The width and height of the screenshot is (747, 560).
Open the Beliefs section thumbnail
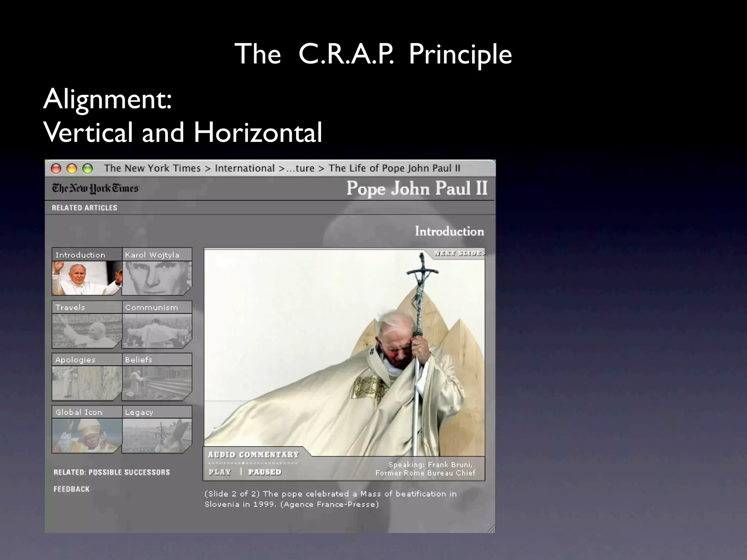[157, 383]
